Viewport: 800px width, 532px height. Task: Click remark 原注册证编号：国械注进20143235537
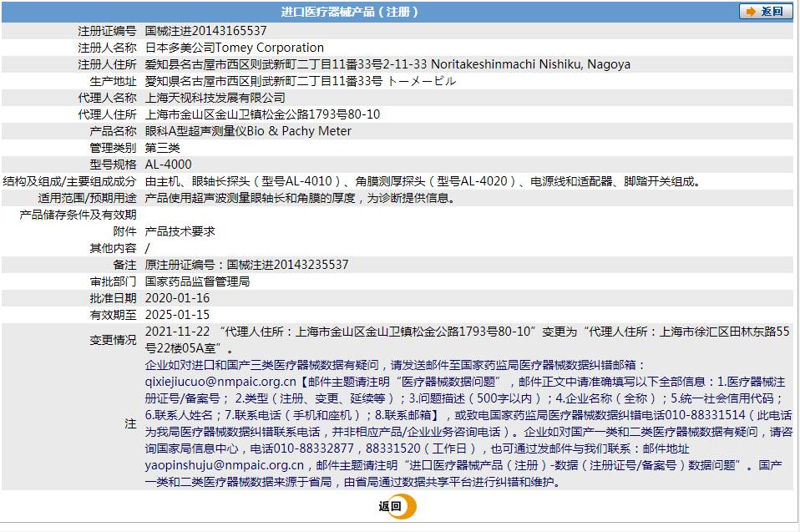pyautogui.click(x=246, y=265)
